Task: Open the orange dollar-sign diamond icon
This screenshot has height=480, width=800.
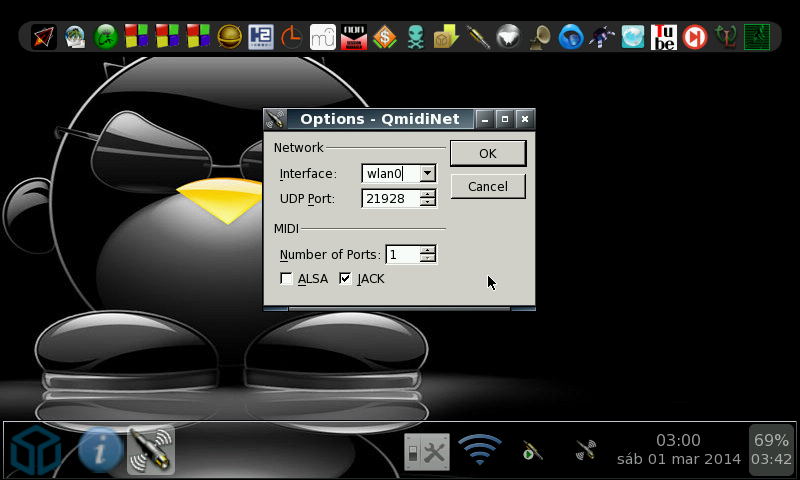Action: 385,37
